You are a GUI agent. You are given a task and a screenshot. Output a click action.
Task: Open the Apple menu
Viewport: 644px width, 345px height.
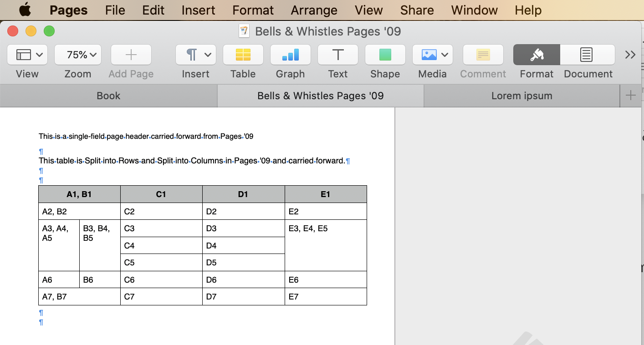tap(25, 10)
